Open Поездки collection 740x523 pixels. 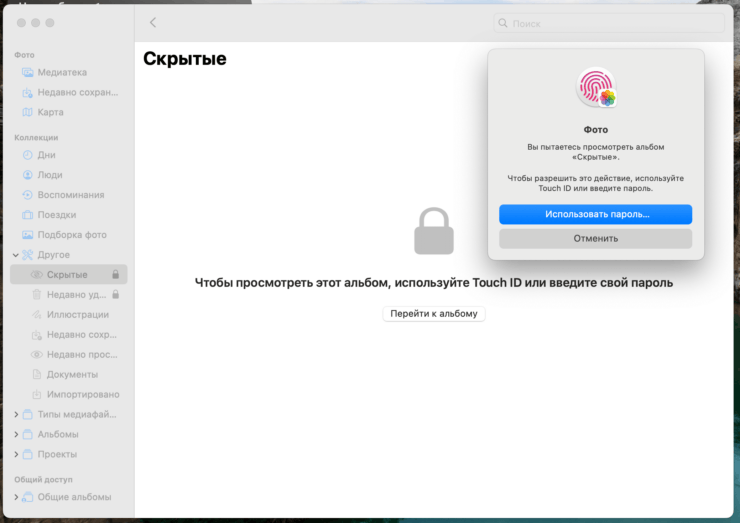pyautogui.click(x=69, y=215)
